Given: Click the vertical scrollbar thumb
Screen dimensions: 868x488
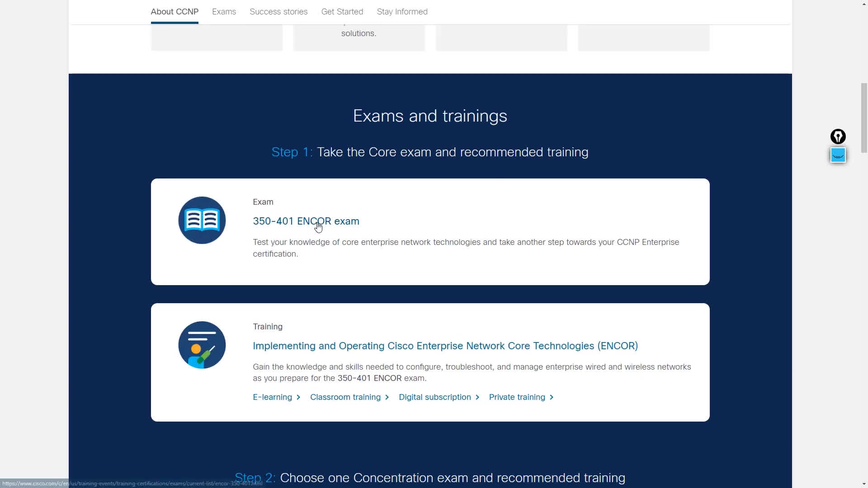Looking at the screenshot, I should (x=863, y=117).
